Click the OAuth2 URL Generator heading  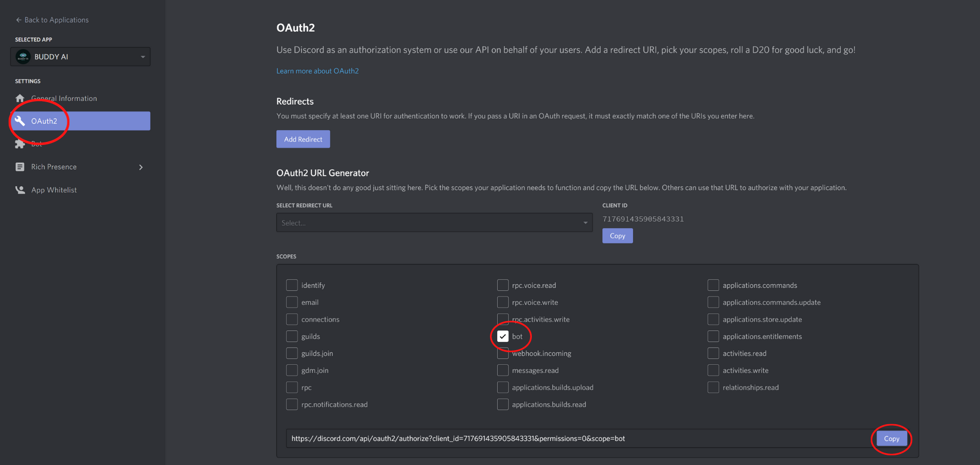(x=323, y=173)
